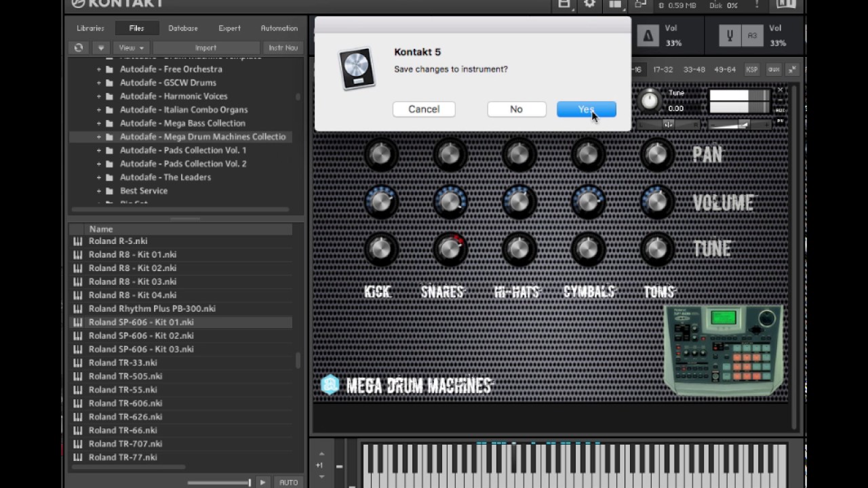868x488 pixels.
Task: Click the SNARES pan knob
Action: click(450, 155)
